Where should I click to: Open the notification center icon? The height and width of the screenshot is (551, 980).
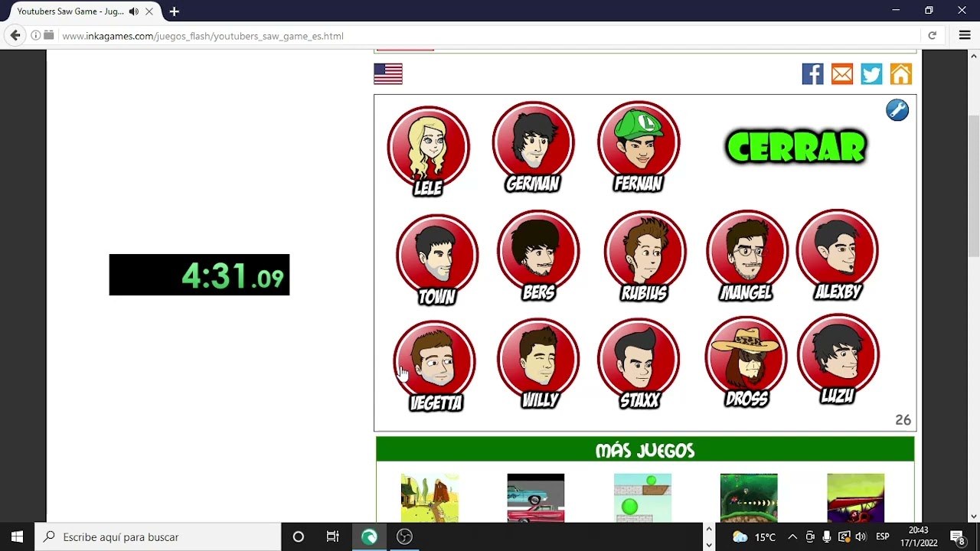[958, 536]
